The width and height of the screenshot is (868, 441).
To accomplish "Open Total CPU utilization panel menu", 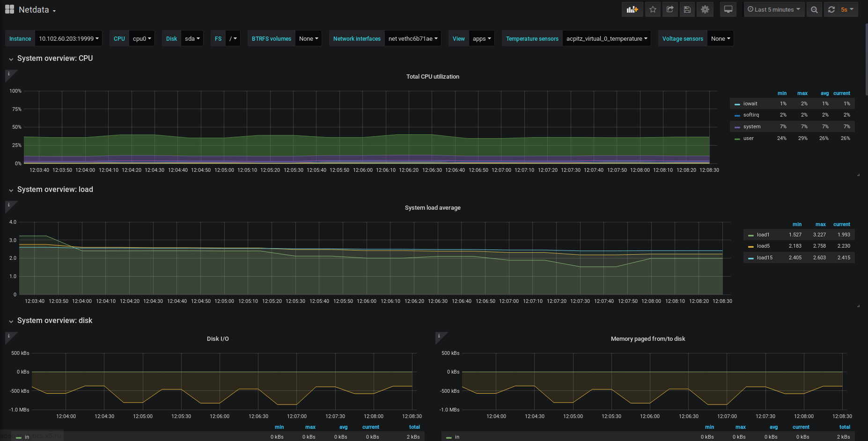I will click(433, 76).
